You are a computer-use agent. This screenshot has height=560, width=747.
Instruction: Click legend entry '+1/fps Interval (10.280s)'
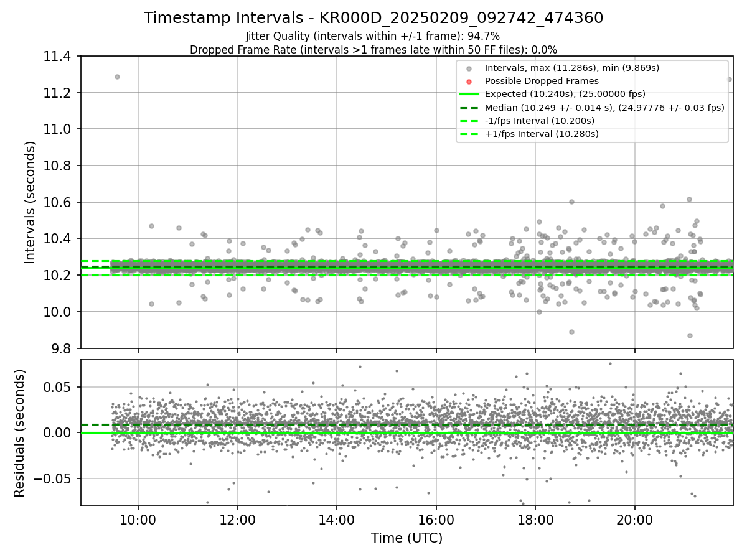point(542,134)
